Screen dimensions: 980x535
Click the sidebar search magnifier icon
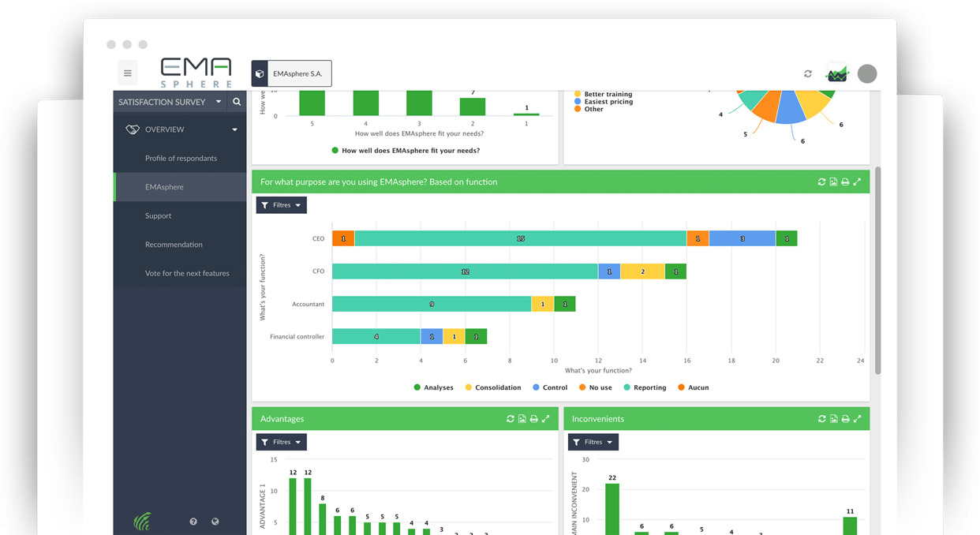click(237, 102)
